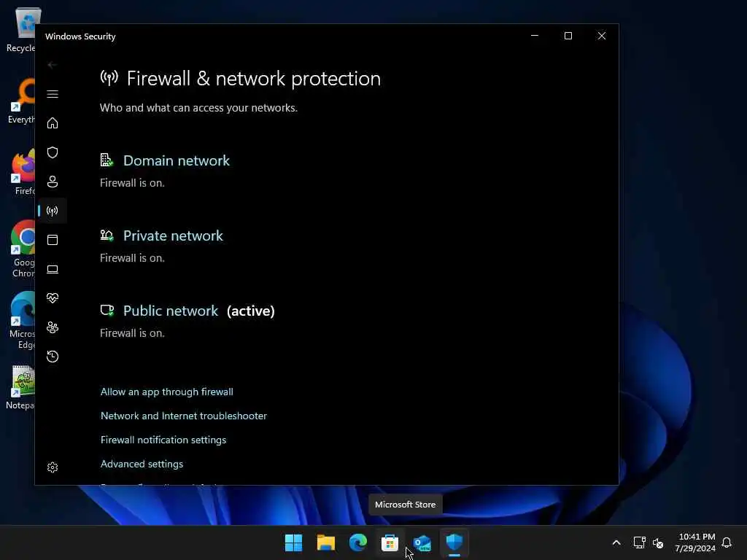Click the Public network icon

pos(107,311)
